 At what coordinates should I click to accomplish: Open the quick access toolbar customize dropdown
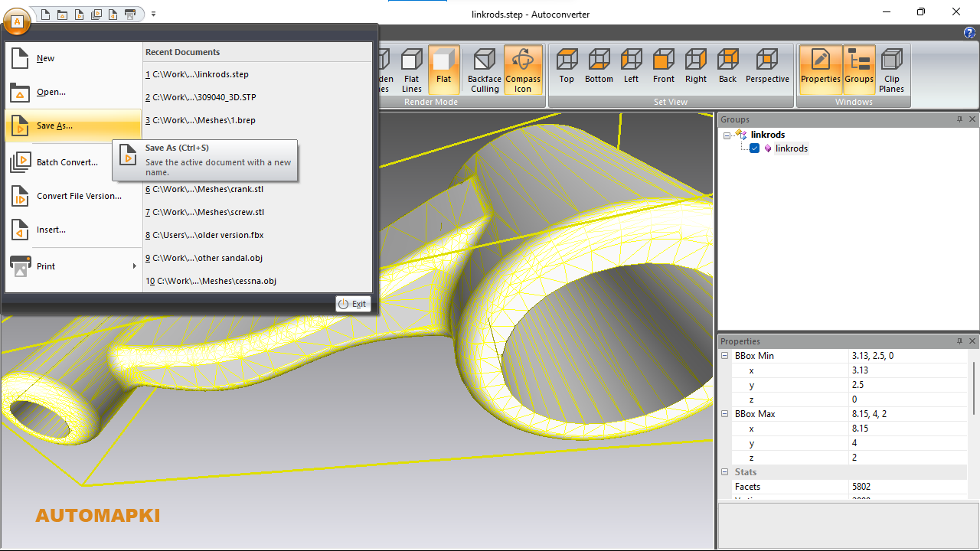tap(153, 14)
